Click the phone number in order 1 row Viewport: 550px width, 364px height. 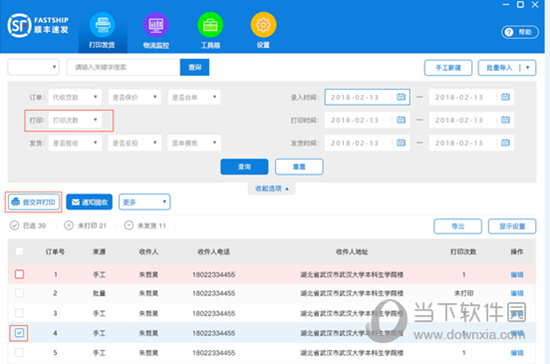click(214, 275)
